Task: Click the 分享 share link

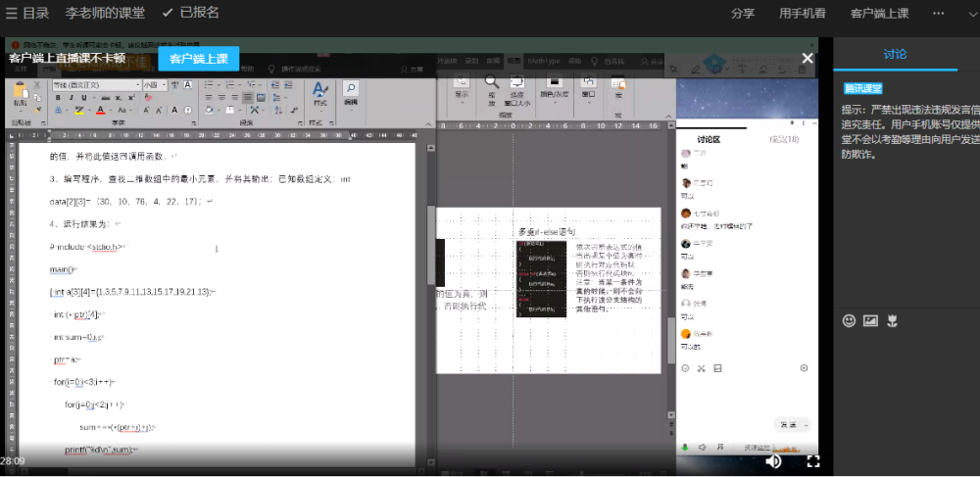Action: click(743, 14)
